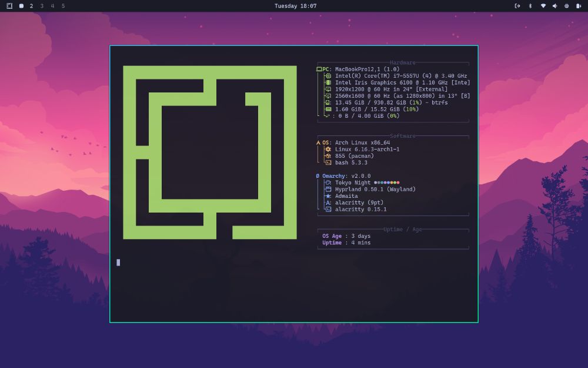
Task: Click the green '10%' memory usage value
Action: pos(412,110)
